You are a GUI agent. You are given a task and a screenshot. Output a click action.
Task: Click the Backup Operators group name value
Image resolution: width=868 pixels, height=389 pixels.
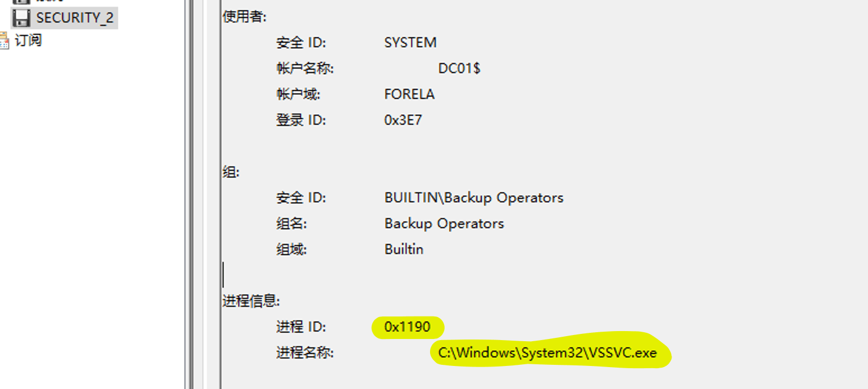pyautogui.click(x=444, y=224)
